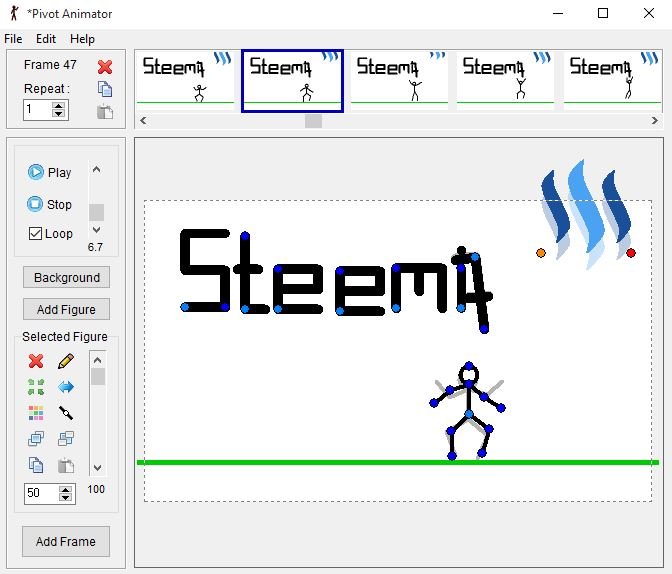Copy the selected figure
The image size is (672, 574).
click(x=36, y=465)
